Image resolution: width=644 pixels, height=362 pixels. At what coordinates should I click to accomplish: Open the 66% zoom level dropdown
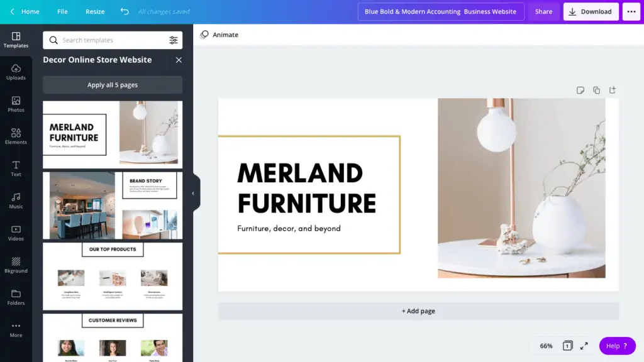[x=546, y=346]
